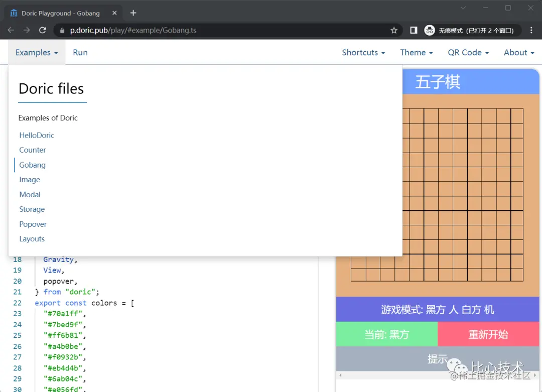Open the Chrome three-dot menu

pyautogui.click(x=531, y=31)
